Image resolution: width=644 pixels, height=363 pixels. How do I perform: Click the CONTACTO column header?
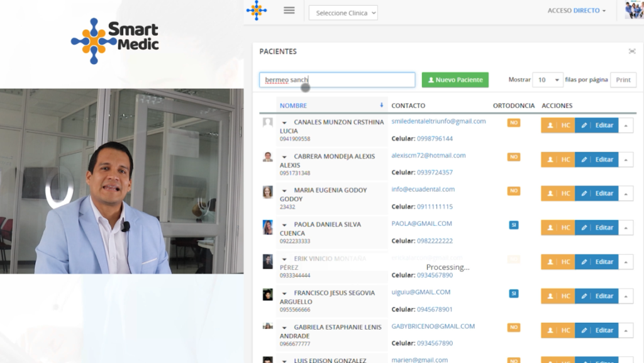point(408,106)
